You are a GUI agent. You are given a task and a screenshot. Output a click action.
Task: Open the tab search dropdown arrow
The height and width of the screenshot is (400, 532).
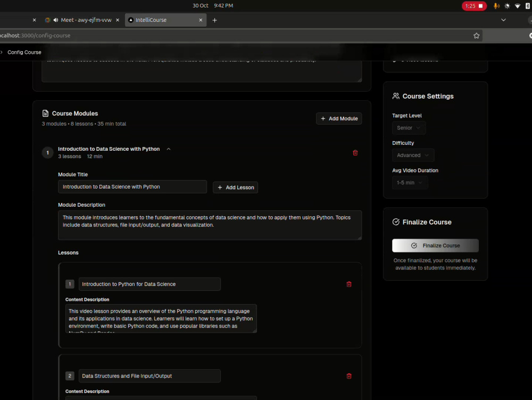(x=503, y=20)
